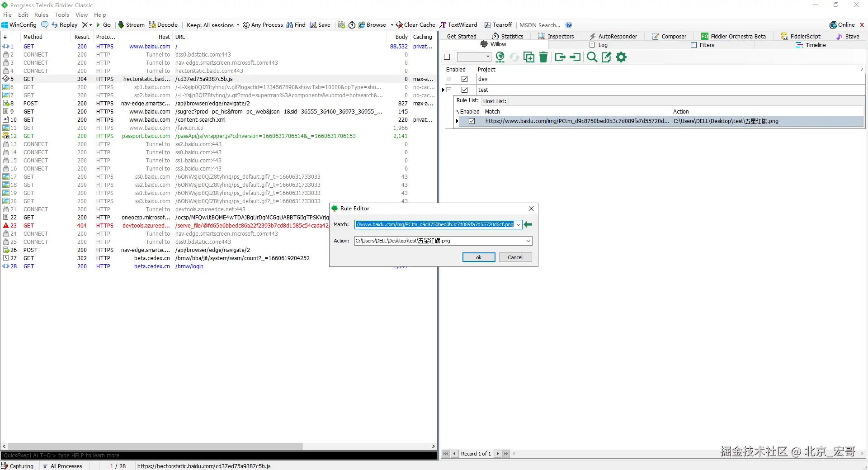Click the Willow green magnifier search icon
868x470 pixels.
coord(592,57)
